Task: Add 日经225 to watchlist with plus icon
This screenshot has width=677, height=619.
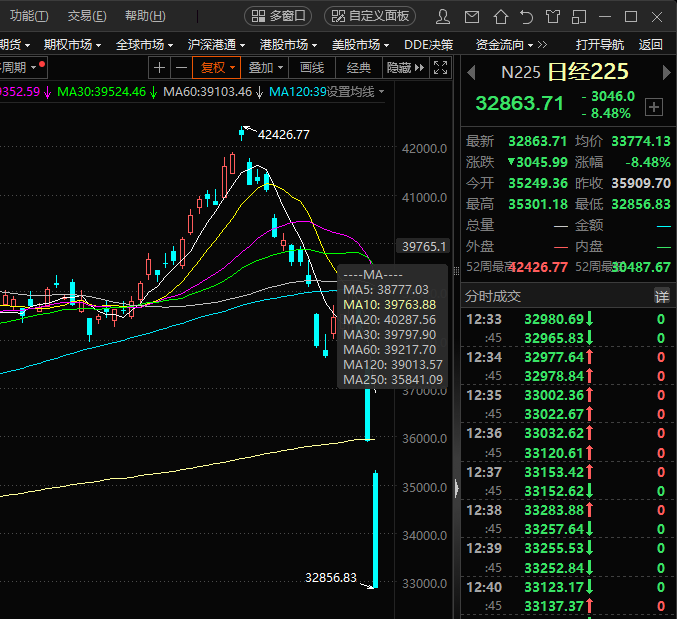Action: coord(654,107)
